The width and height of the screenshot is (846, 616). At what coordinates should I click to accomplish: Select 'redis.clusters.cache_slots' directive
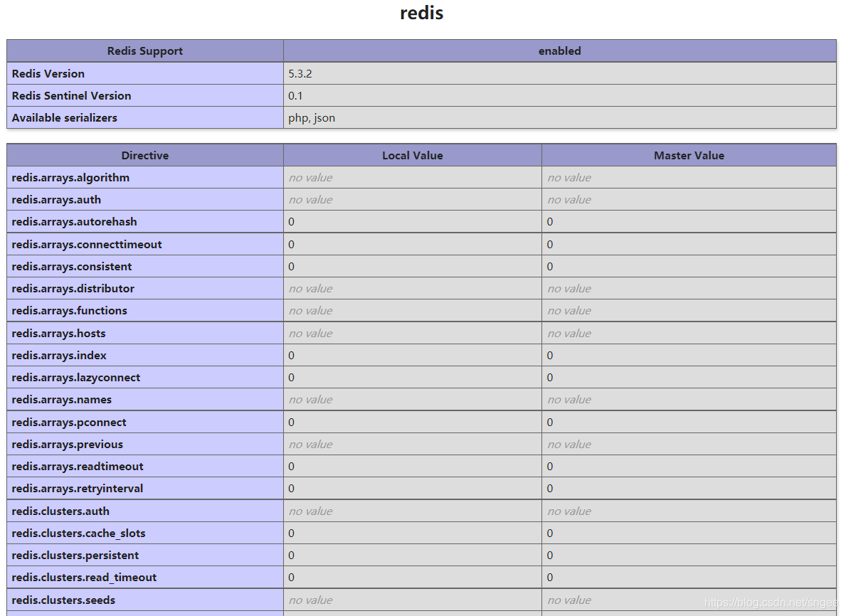point(79,533)
